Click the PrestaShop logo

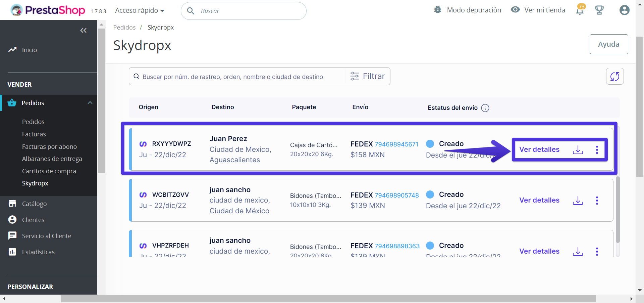(48, 10)
